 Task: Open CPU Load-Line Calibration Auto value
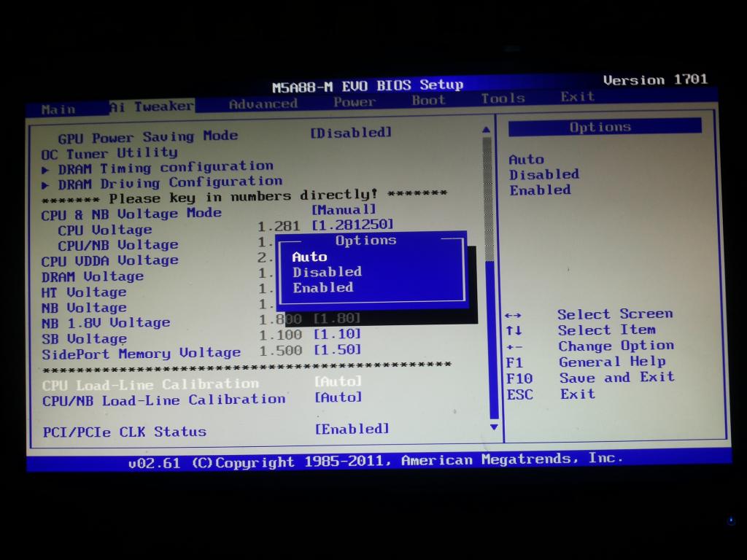[x=338, y=381]
